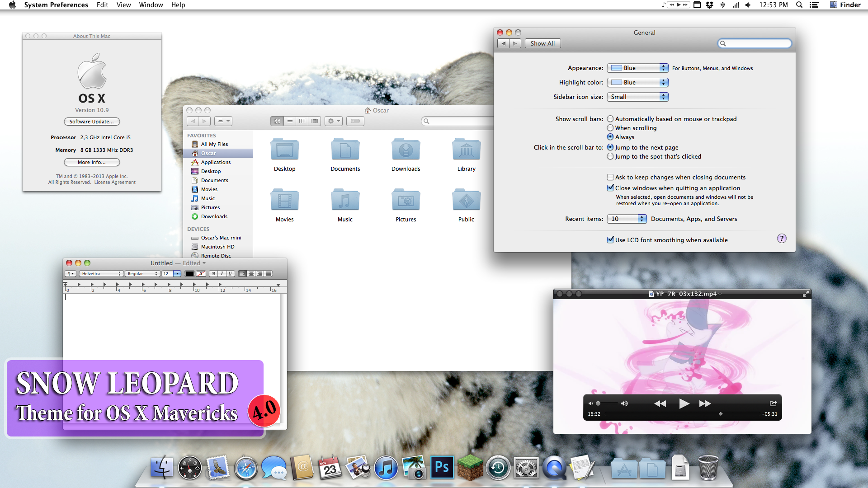Image resolution: width=868 pixels, height=488 pixels.
Task: Click play button in the video player
Action: tap(684, 404)
